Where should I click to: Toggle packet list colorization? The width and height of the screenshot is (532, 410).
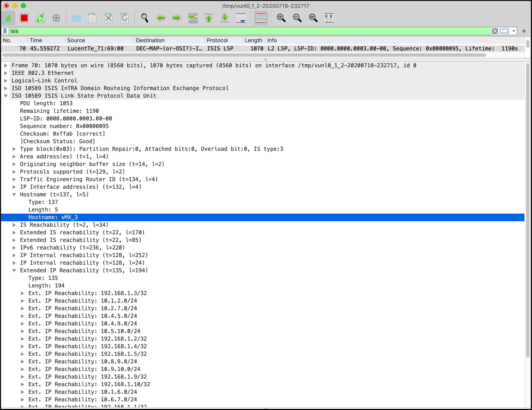pos(261,18)
